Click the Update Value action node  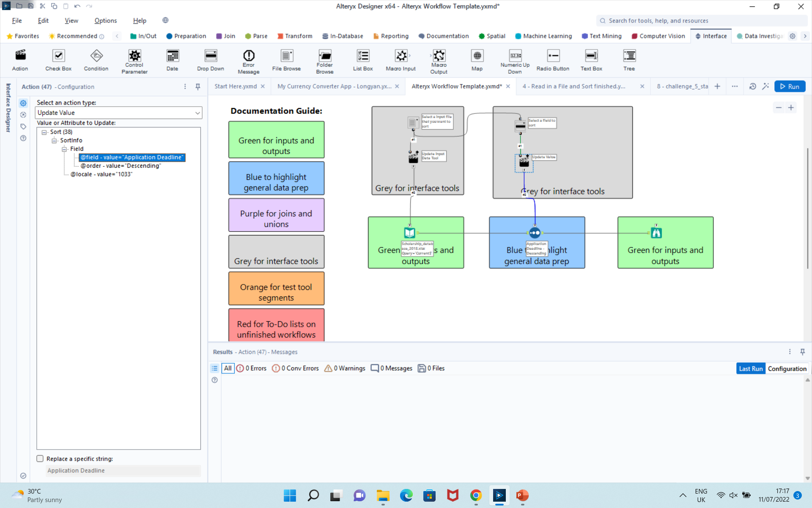[x=524, y=162]
